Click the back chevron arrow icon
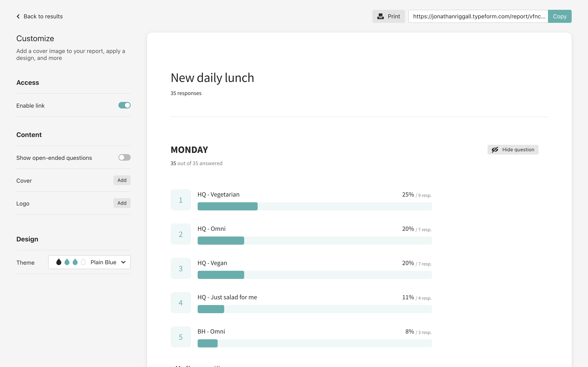588x367 pixels. coord(18,16)
